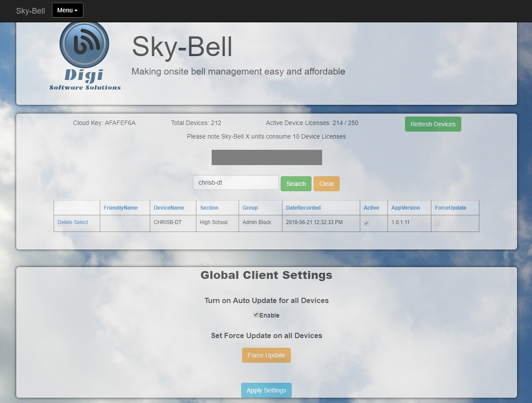This screenshot has height=403, width=532.
Task: Sort by DateRecorded column header
Action: pos(303,208)
